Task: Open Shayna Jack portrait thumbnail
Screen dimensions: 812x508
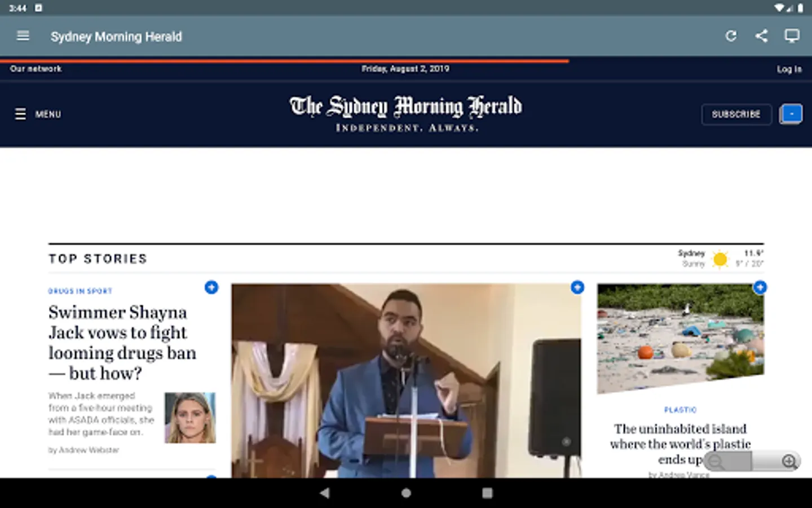Action: coord(190,418)
